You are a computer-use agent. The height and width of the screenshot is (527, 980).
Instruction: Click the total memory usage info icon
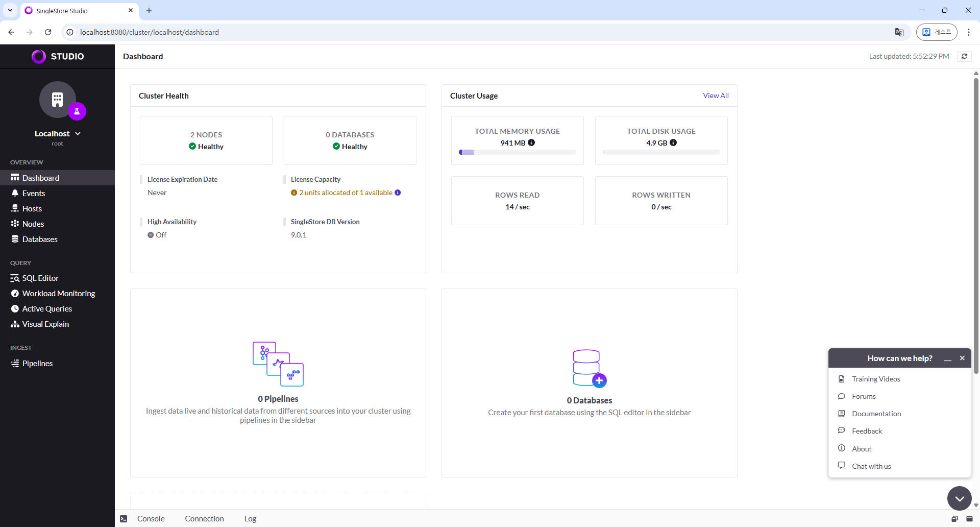(x=531, y=142)
